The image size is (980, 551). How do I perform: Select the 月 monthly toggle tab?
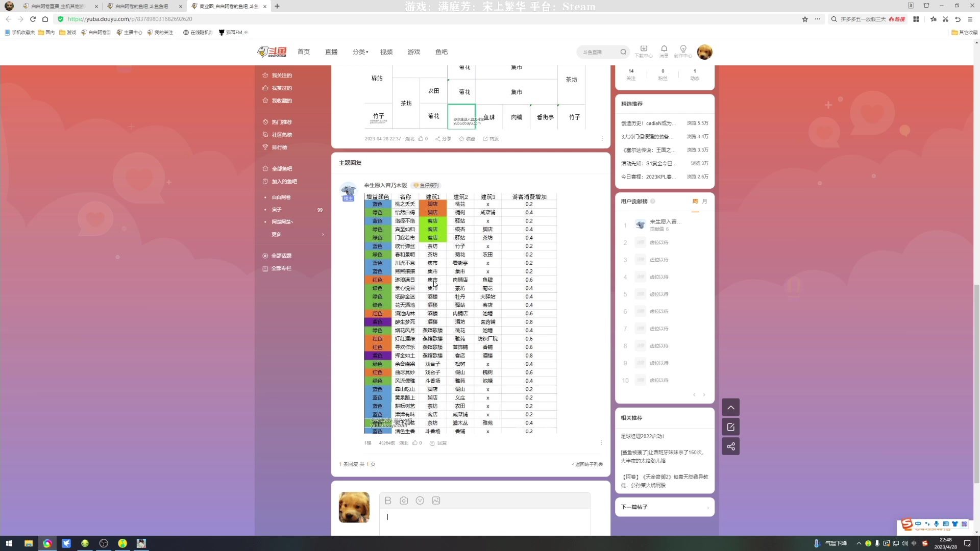point(705,201)
